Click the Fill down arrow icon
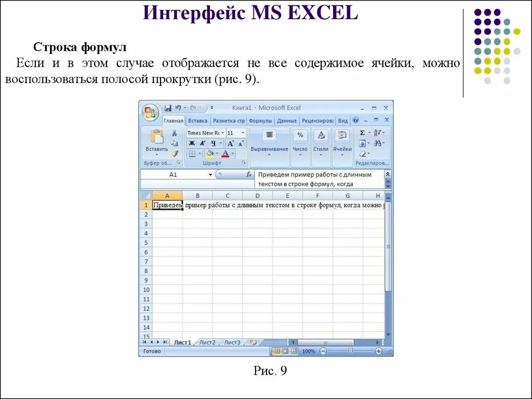Screen dimensions: 532x399 [362, 143]
